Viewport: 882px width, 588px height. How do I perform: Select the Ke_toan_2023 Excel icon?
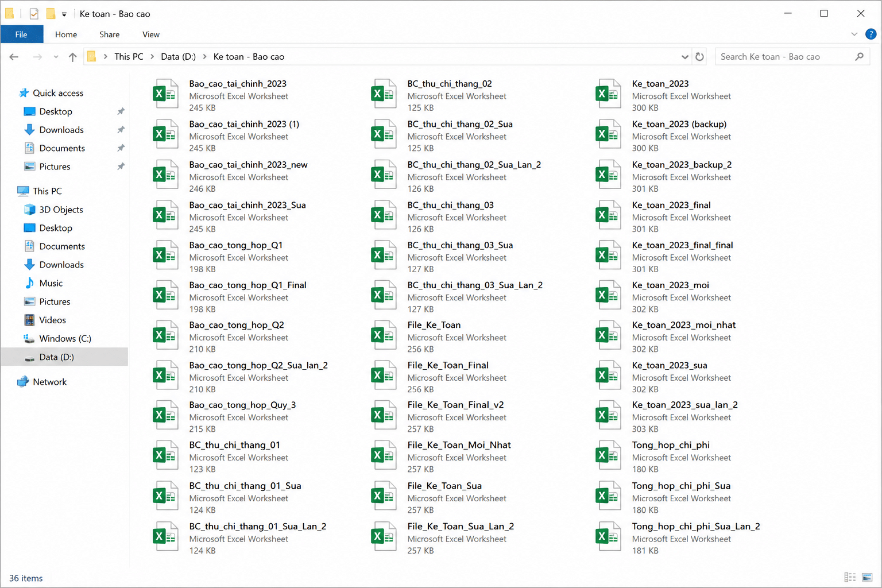608,94
